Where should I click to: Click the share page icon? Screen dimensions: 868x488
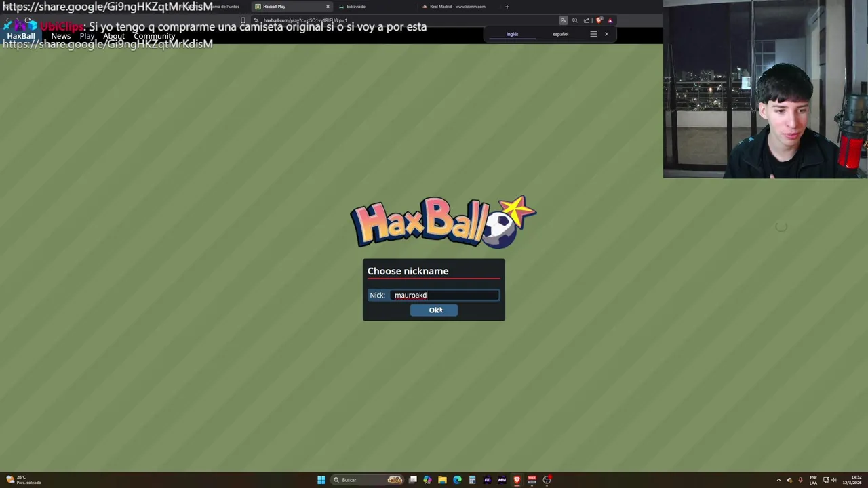tap(587, 20)
